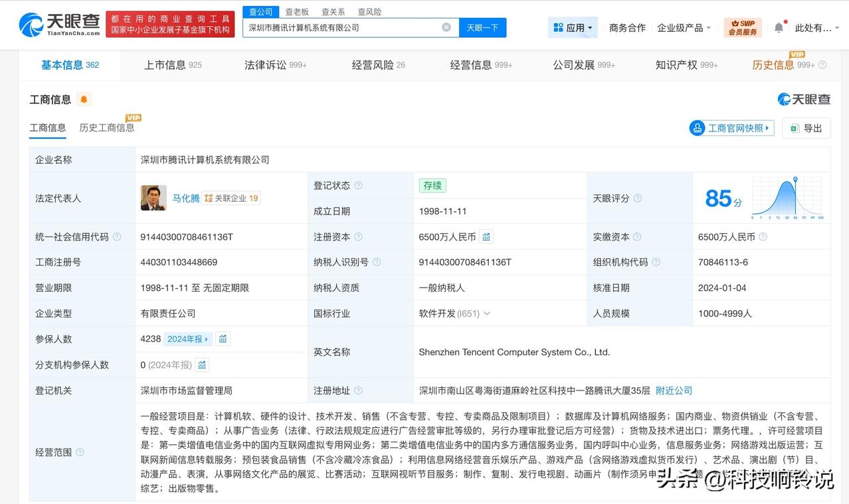The image size is (849, 504).
Task: Clear the search box using the X icon
Action: [x=446, y=27]
